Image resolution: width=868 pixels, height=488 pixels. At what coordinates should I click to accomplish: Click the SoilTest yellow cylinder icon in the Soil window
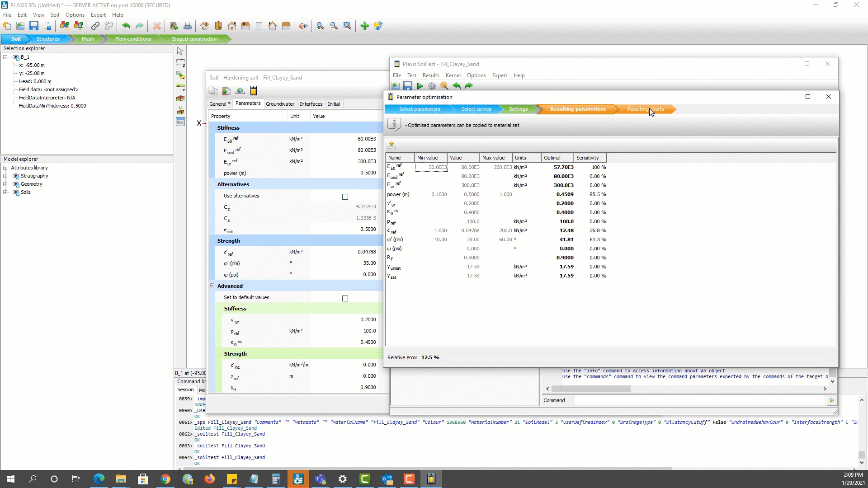254,91
